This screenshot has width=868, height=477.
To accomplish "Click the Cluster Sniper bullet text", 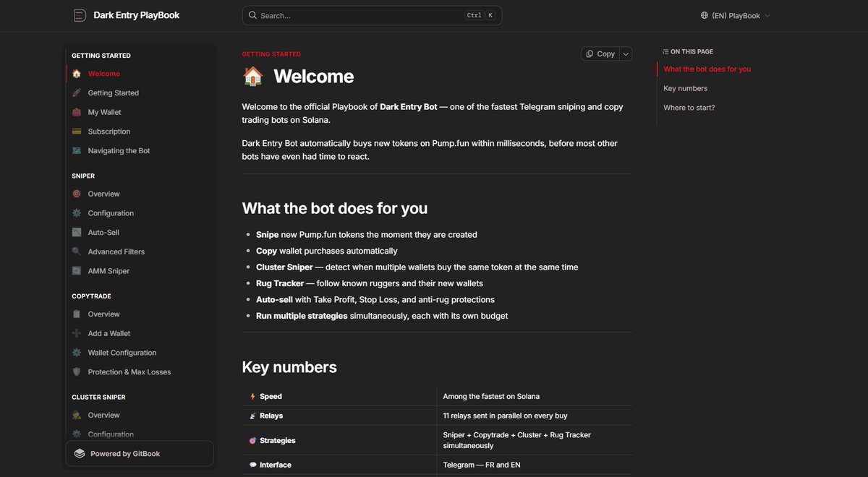I will (x=417, y=267).
